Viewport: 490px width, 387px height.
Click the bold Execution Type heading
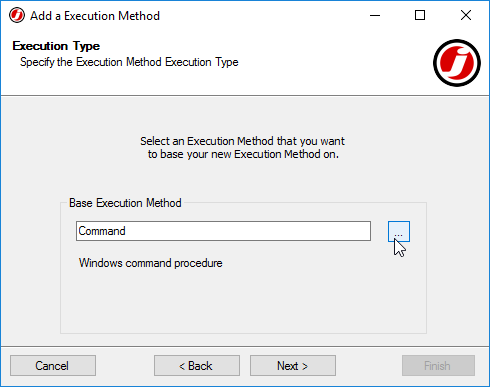click(56, 46)
